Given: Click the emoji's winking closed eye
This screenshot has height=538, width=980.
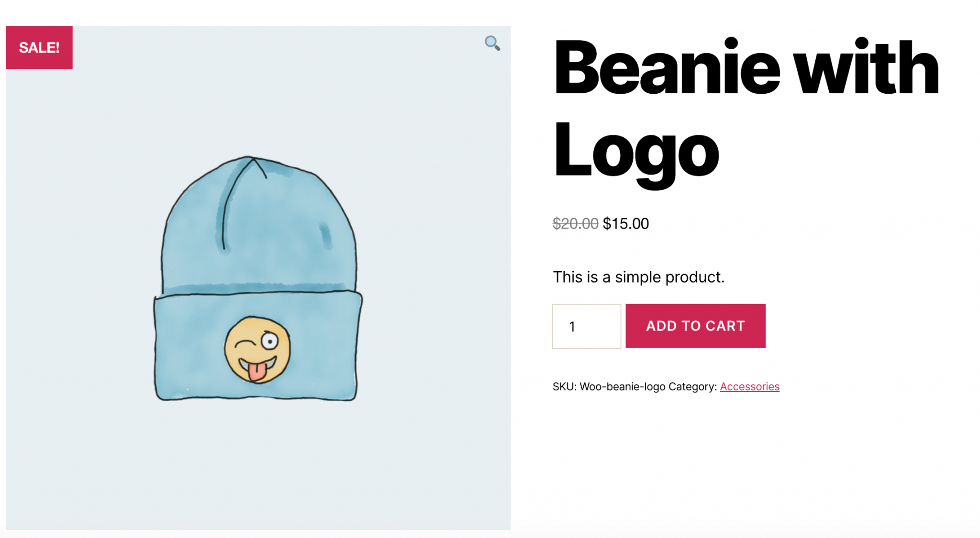Looking at the screenshot, I should click(x=245, y=343).
